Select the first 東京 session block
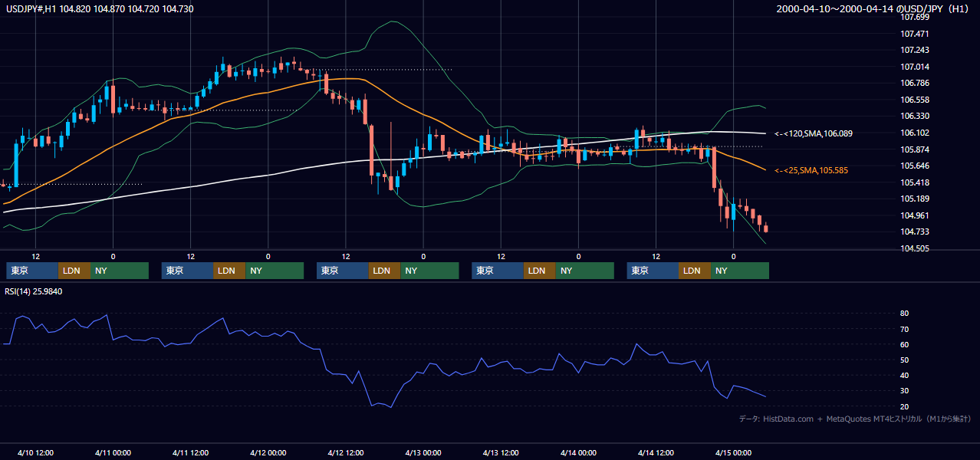 [32, 271]
